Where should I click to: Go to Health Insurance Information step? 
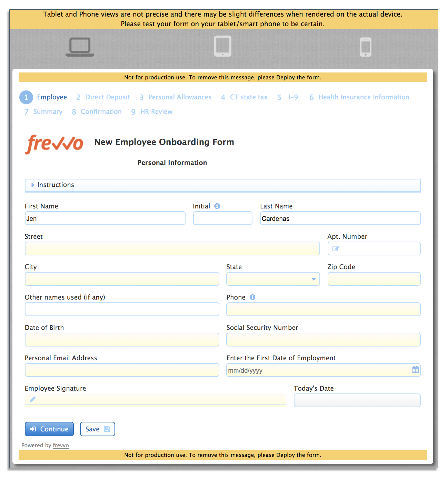[359, 97]
